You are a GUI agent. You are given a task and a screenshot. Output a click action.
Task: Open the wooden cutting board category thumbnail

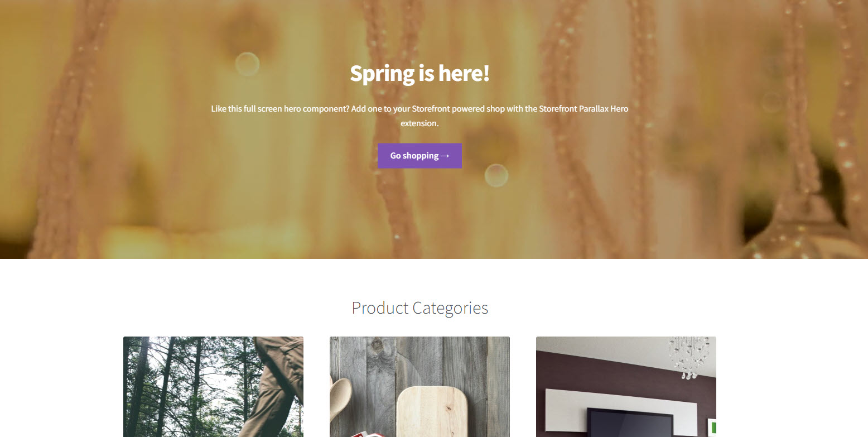point(419,387)
